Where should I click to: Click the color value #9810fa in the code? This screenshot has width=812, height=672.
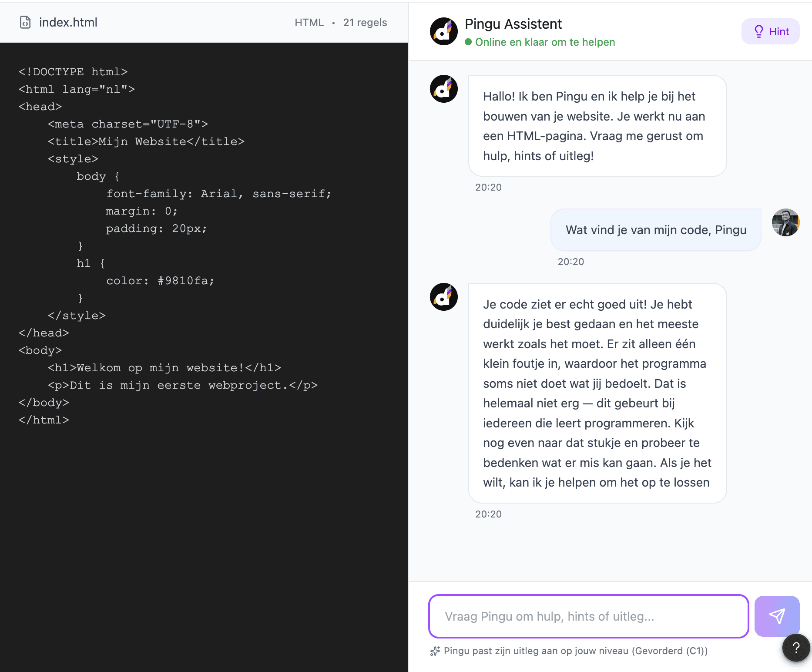pyautogui.click(x=185, y=280)
